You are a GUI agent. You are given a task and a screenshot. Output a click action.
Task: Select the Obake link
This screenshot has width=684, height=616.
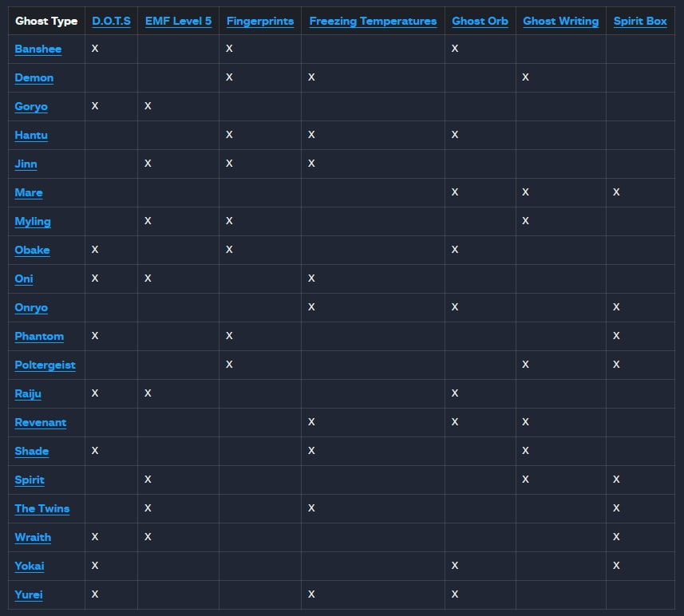coord(32,251)
